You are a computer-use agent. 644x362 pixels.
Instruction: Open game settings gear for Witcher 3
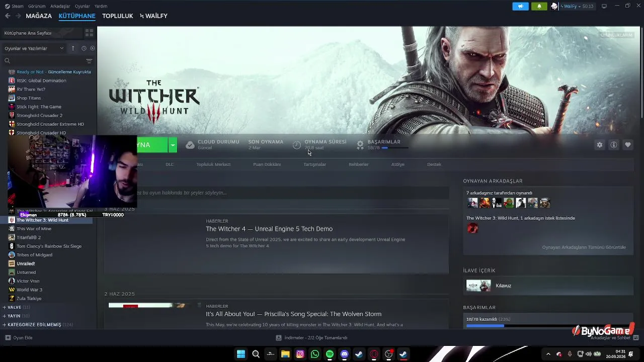600,145
